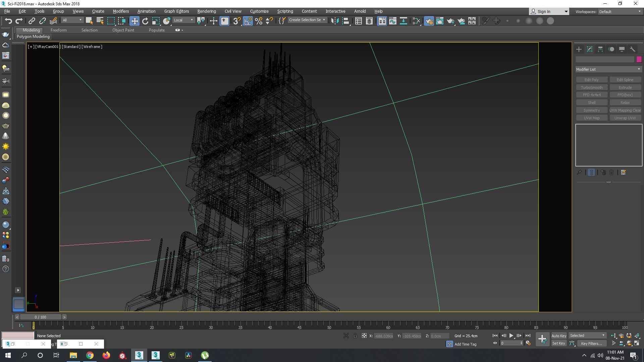Open the Mirror tool
Image resolution: width=644 pixels, height=362 pixels.
(x=334, y=21)
